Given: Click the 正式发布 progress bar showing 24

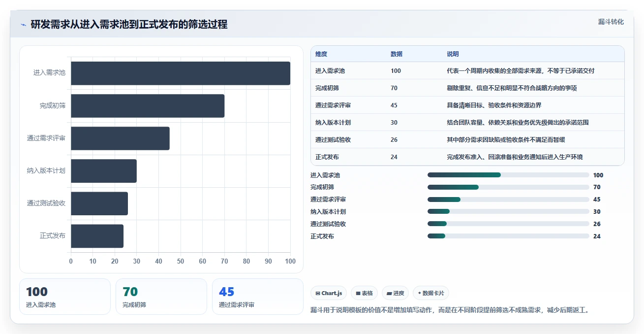Looking at the screenshot, I should 508,236.
